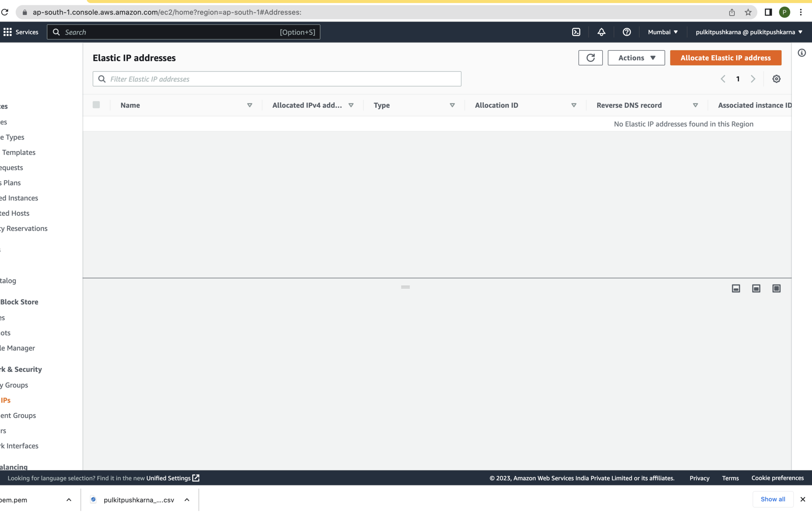Open table preferences gear icon

776,79
